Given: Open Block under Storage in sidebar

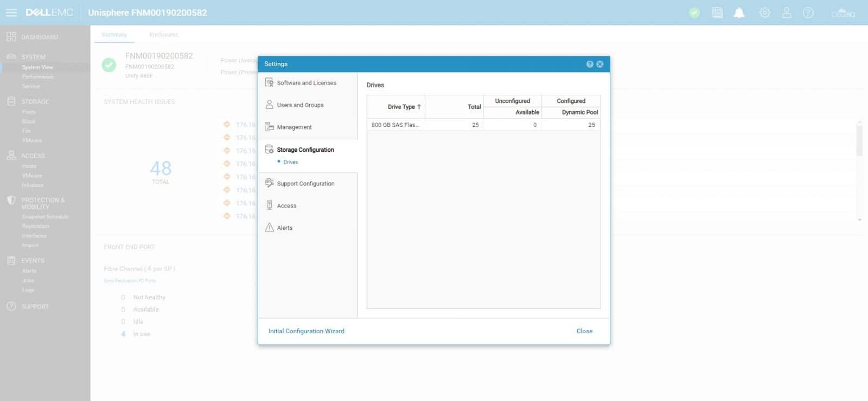Looking at the screenshot, I should [28, 122].
